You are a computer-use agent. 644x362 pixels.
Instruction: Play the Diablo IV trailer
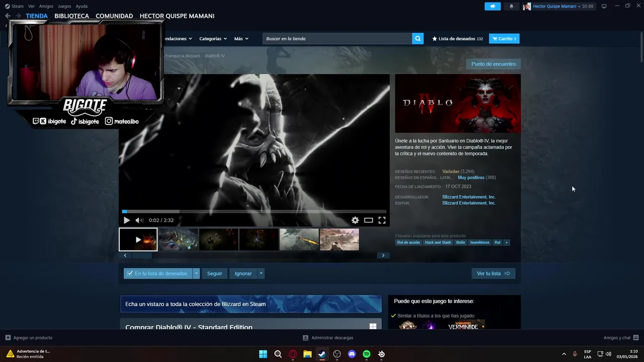point(126,220)
